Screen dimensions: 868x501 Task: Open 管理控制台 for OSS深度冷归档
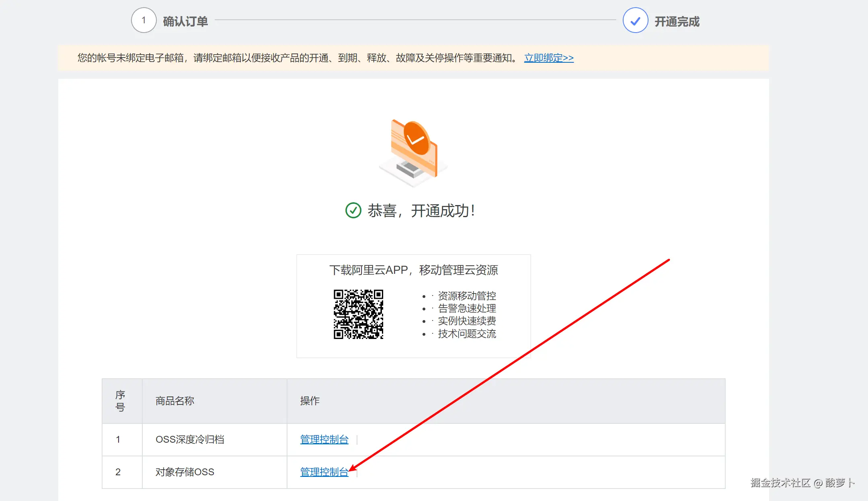(324, 439)
